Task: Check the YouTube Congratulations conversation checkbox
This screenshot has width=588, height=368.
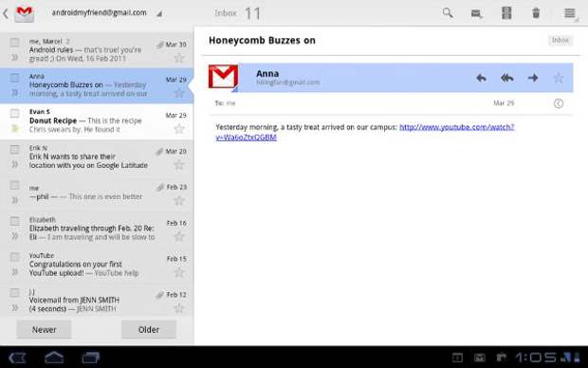Action: [14, 257]
